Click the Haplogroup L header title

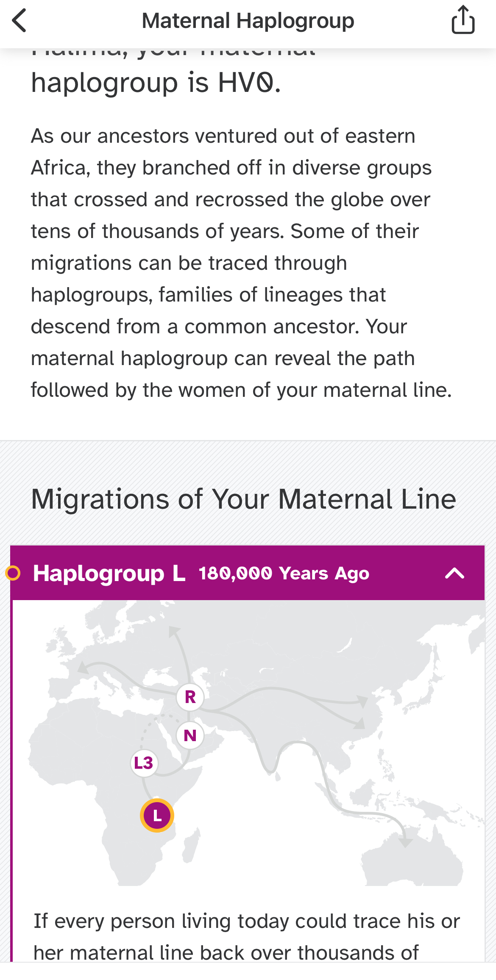point(109,573)
